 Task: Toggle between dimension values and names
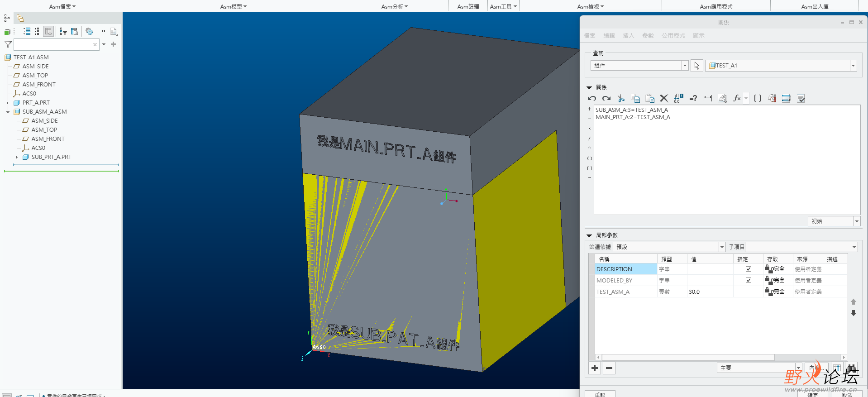pos(678,98)
